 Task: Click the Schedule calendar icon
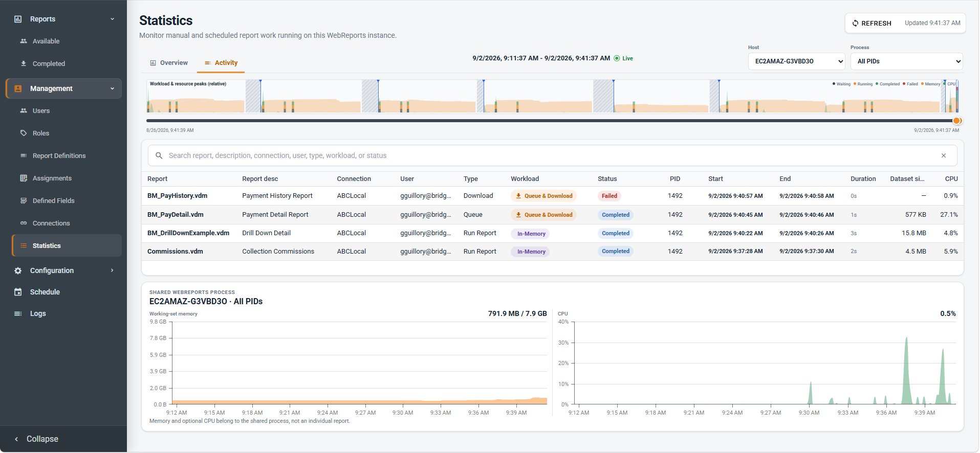(18, 292)
